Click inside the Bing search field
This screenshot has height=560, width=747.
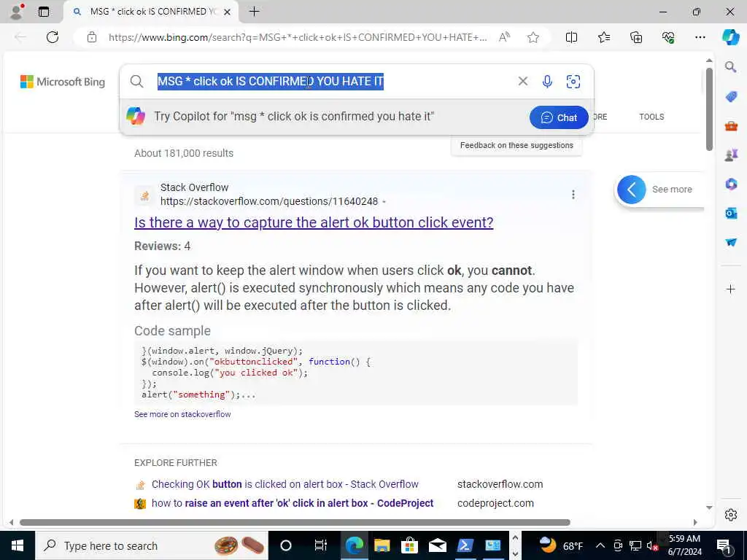point(333,82)
